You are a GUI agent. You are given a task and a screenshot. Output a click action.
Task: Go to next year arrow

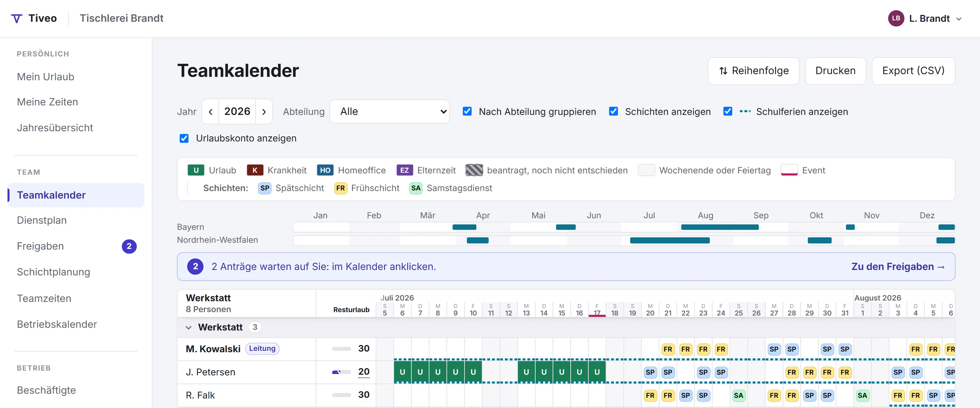(x=264, y=112)
